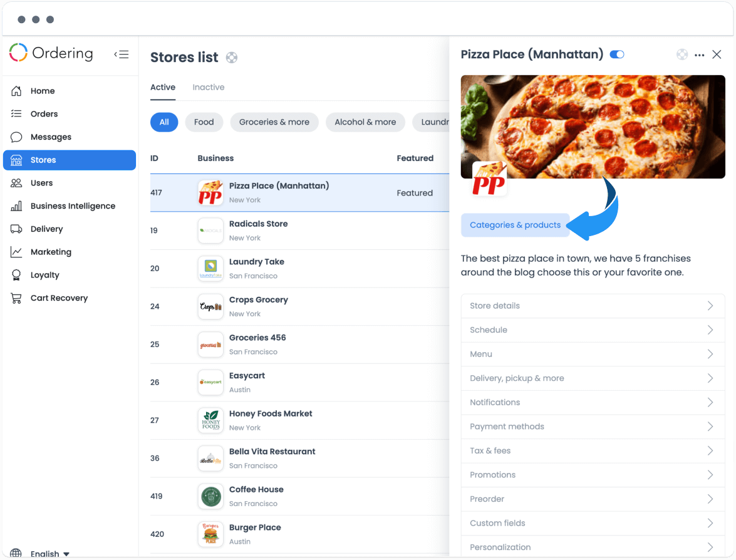The image size is (736, 560).
Task: Click the globe language icon
Action: (16, 554)
